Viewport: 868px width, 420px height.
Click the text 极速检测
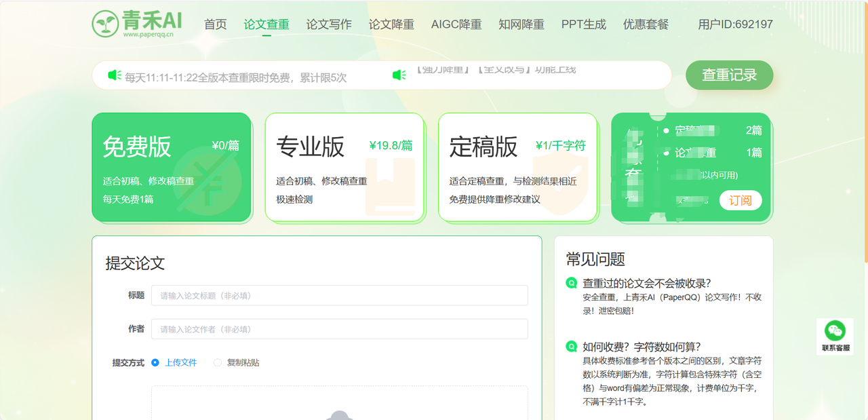294,199
